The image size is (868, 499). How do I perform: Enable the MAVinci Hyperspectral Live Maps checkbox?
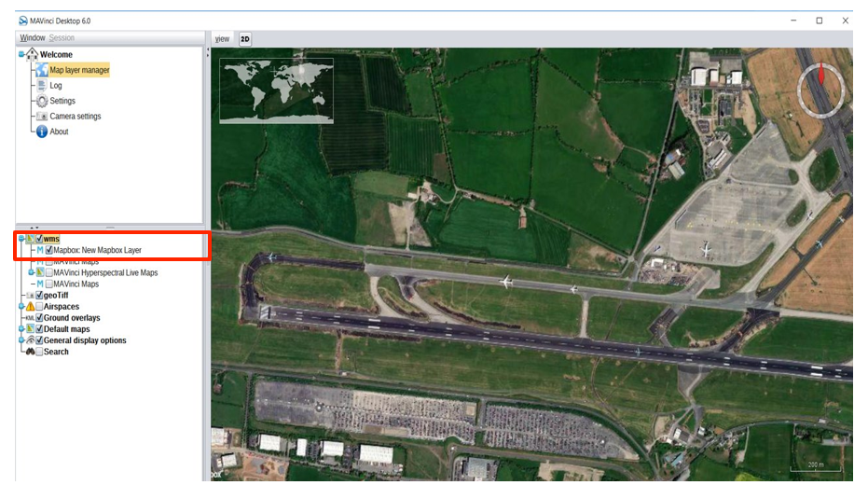pyautogui.click(x=48, y=273)
